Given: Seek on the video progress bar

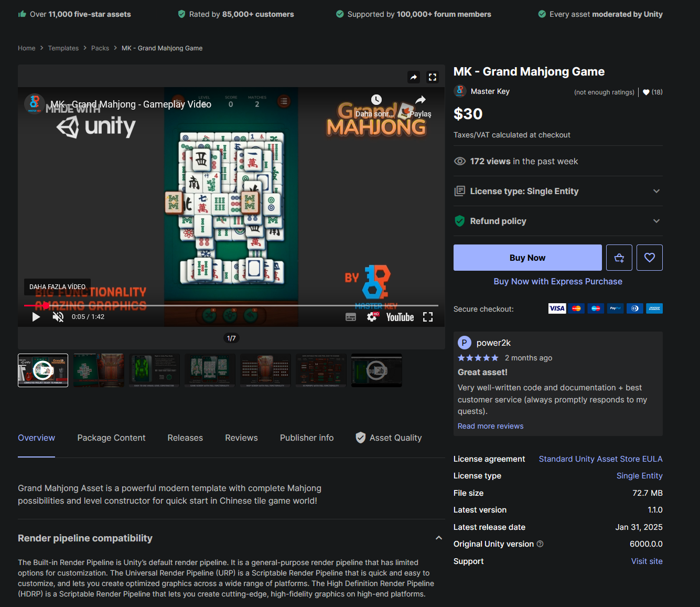Looking at the screenshot, I should click(x=231, y=305).
